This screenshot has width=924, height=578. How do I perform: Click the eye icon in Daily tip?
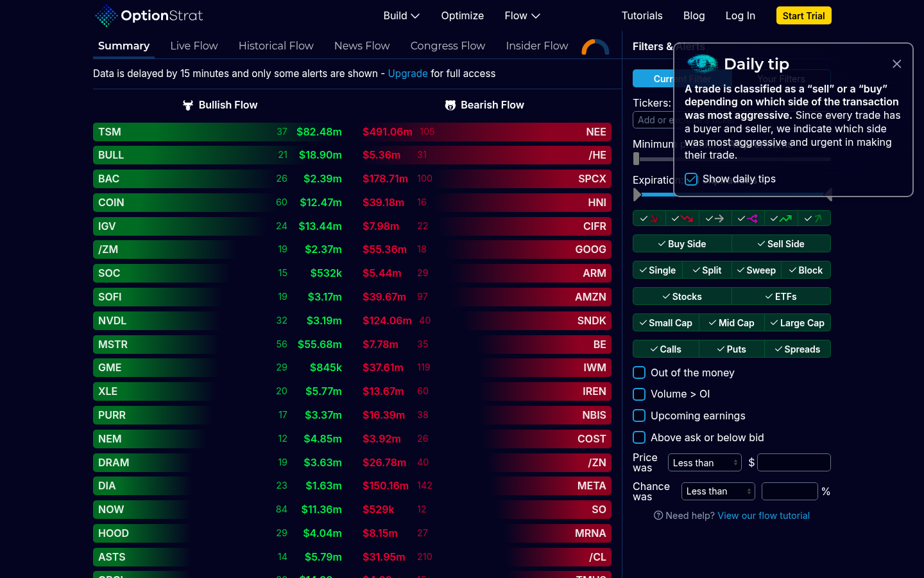point(702,64)
